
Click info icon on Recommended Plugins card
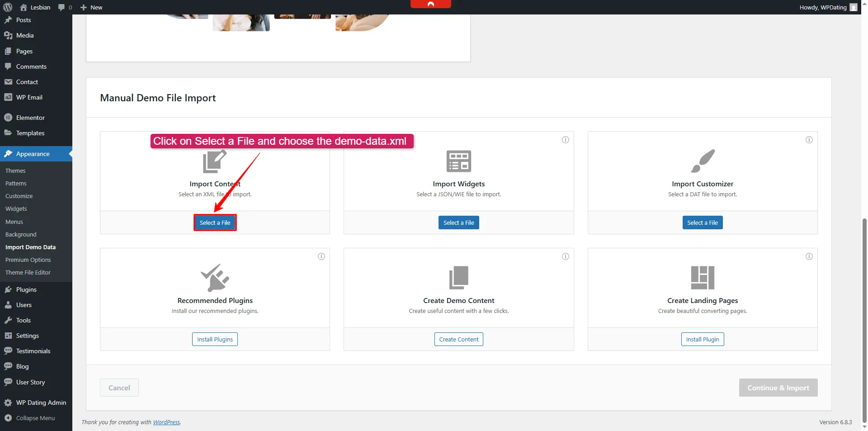[x=321, y=256]
